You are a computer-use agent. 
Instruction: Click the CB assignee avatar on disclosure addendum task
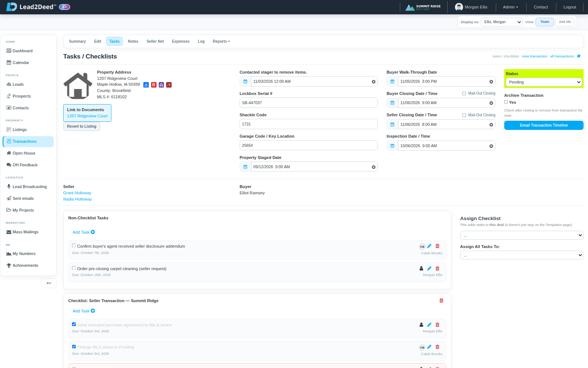[x=422, y=247]
